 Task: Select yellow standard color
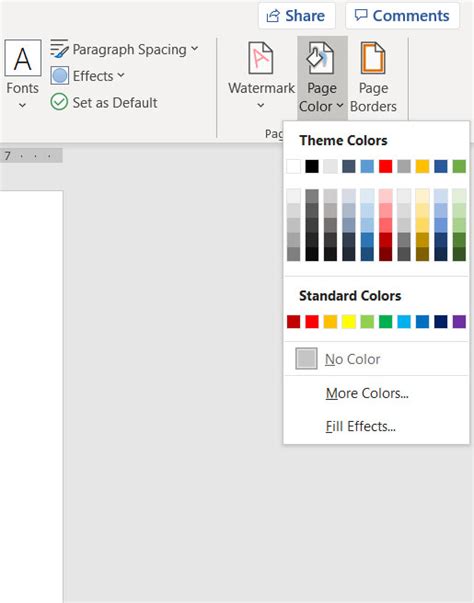point(349,321)
